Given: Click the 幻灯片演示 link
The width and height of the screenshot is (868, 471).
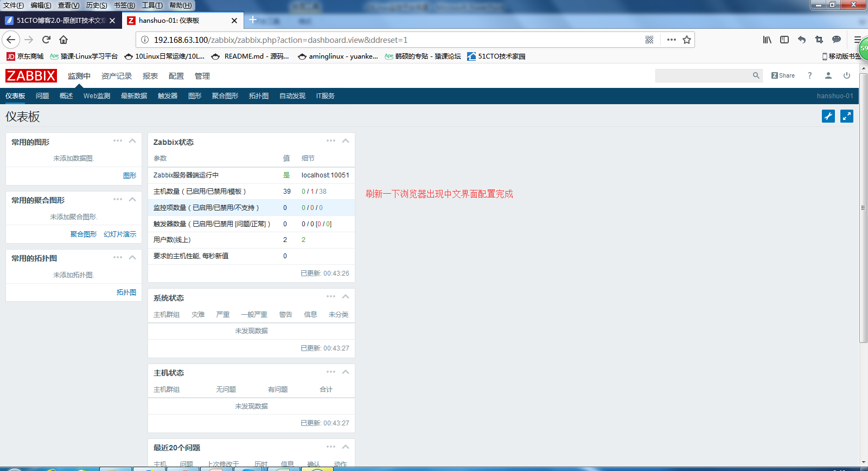Looking at the screenshot, I should coord(120,234).
